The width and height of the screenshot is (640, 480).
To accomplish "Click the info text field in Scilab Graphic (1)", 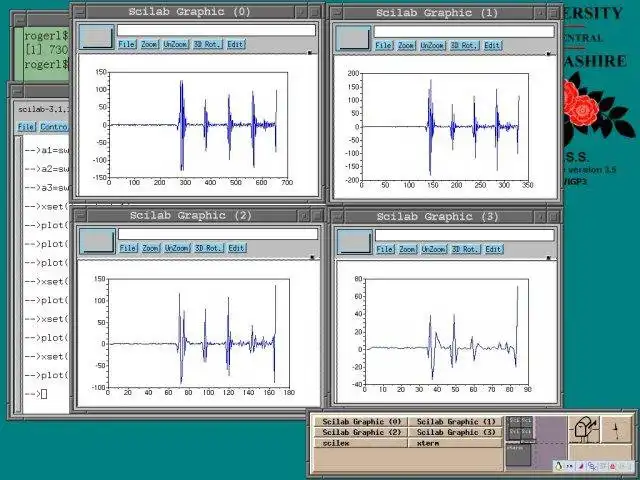I will click(464, 32).
